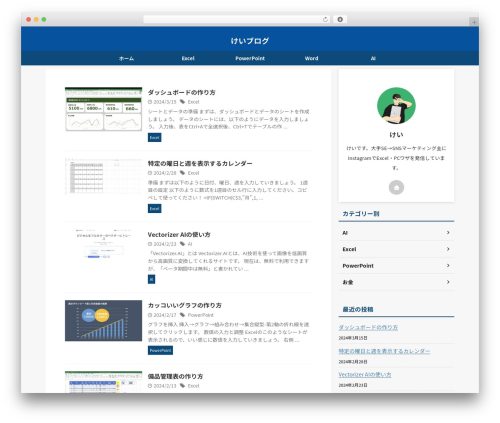
Task: Open the Vectorizer AI post thumbnail
Action: click(103, 244)
